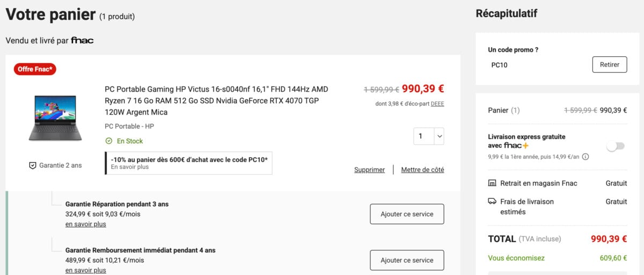
Task: Add the 3-year Garantie Réparation service
Action: [407, 214]
